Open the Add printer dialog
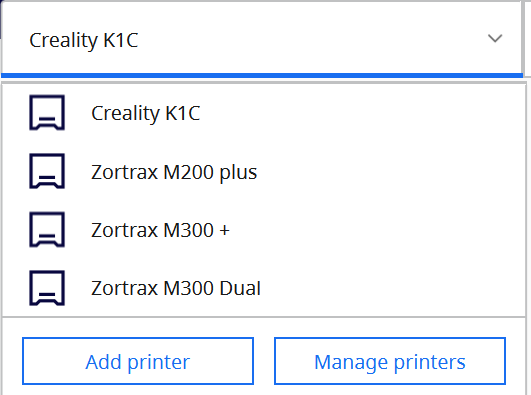The image size is (531, 395). 138,361
